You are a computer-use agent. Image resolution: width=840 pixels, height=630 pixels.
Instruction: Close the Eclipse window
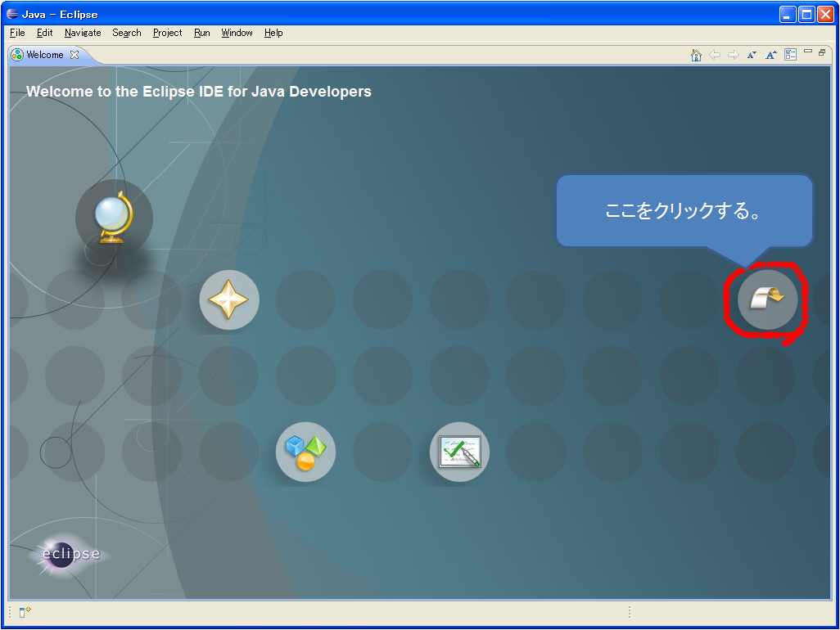(x=825, y=14)
